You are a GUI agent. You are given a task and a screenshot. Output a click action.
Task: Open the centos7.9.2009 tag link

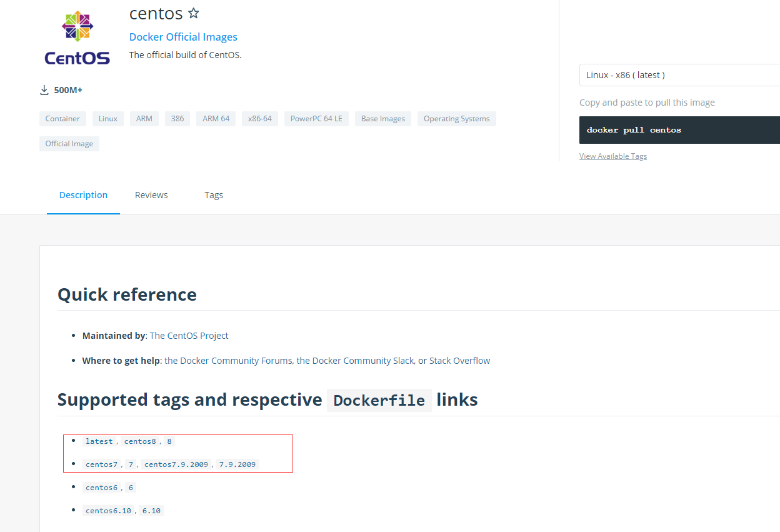pos(176,464)
